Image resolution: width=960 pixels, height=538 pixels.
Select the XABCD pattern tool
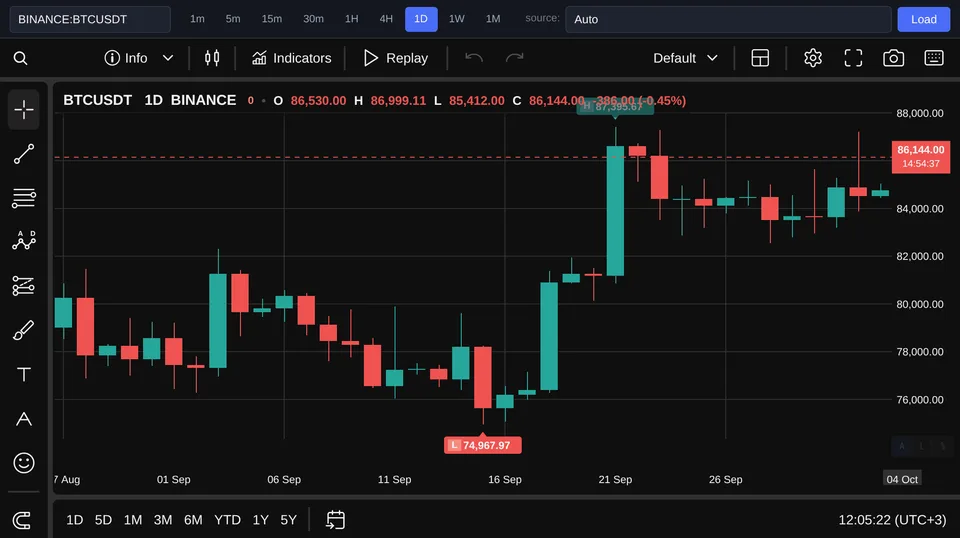pyautogui.click(x=24, y=241)
